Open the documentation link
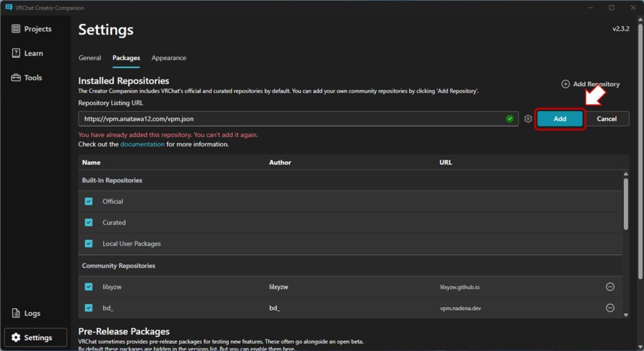The height and width of the screenshot is (351, 644). click(x=143, y=144)
